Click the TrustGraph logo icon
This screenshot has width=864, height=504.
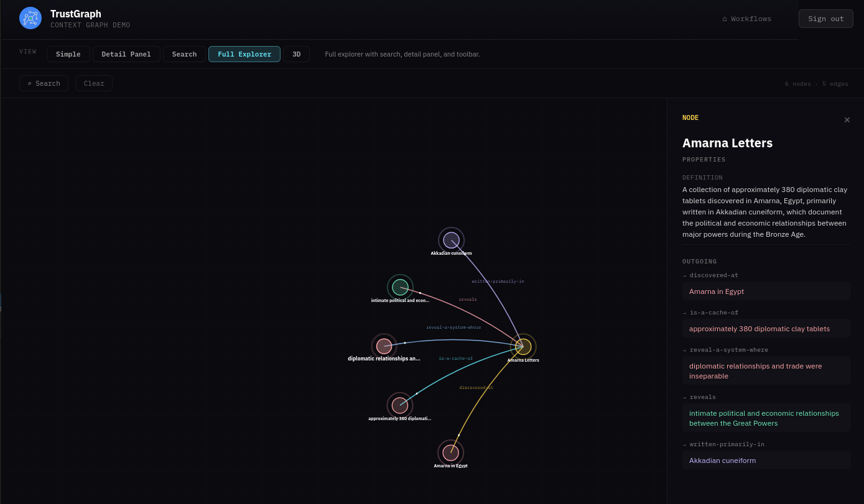[30, 18]
